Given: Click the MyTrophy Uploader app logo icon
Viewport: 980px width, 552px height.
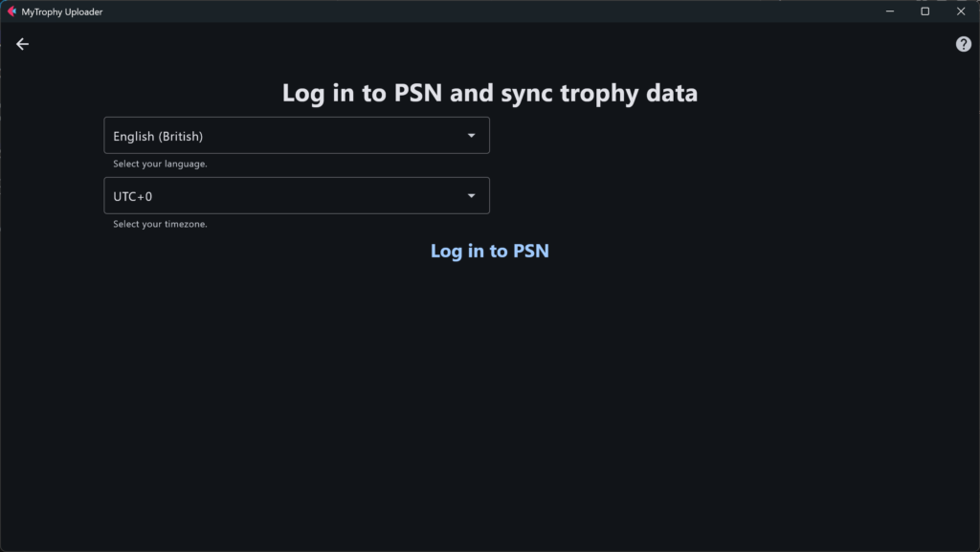Looking at the screenshot, I should coord(11,11).
